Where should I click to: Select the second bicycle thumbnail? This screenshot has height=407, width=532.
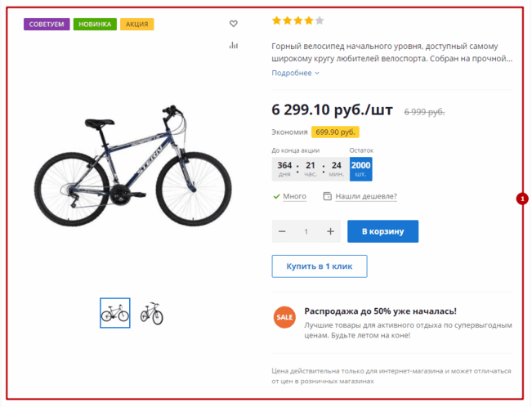[151, 313]
